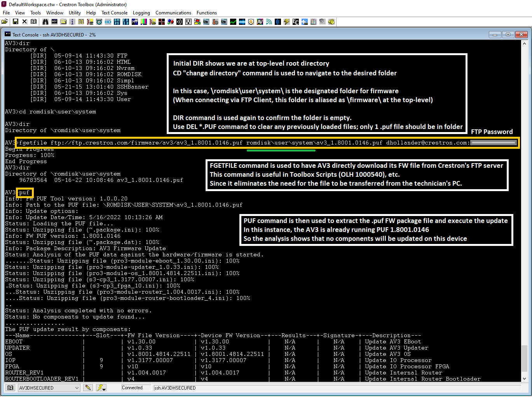Open the address book icon in status bar

[10, 388]
